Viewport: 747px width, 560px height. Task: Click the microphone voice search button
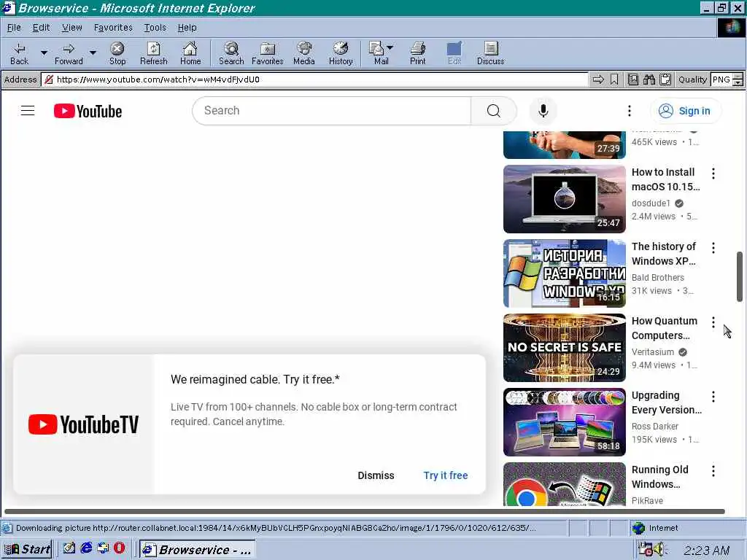coord(543,111)
